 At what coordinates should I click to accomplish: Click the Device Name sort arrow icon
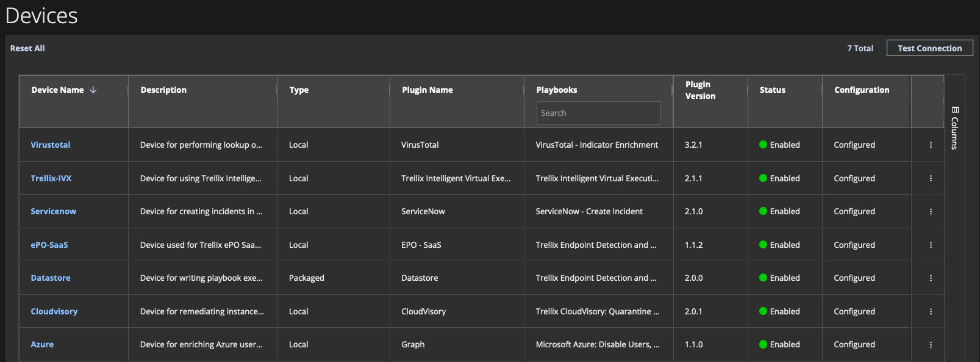tap(93, 90)
